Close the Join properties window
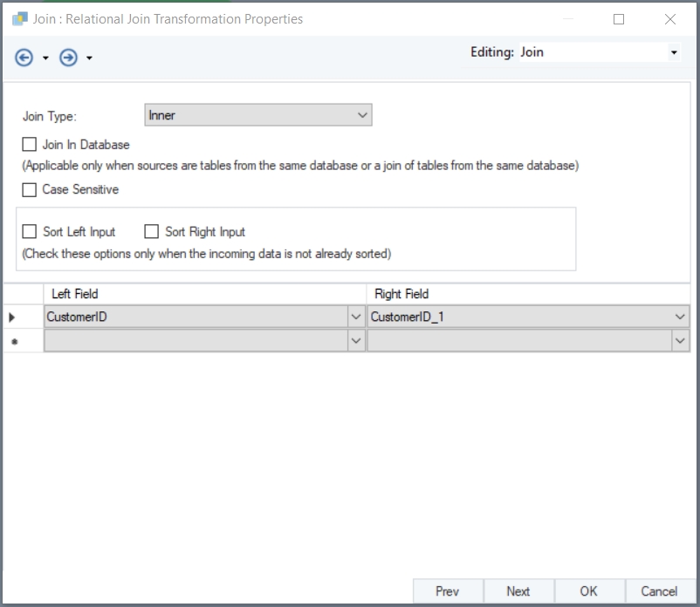This screenshot has height=607, width=700. click(x=669, y=19)
